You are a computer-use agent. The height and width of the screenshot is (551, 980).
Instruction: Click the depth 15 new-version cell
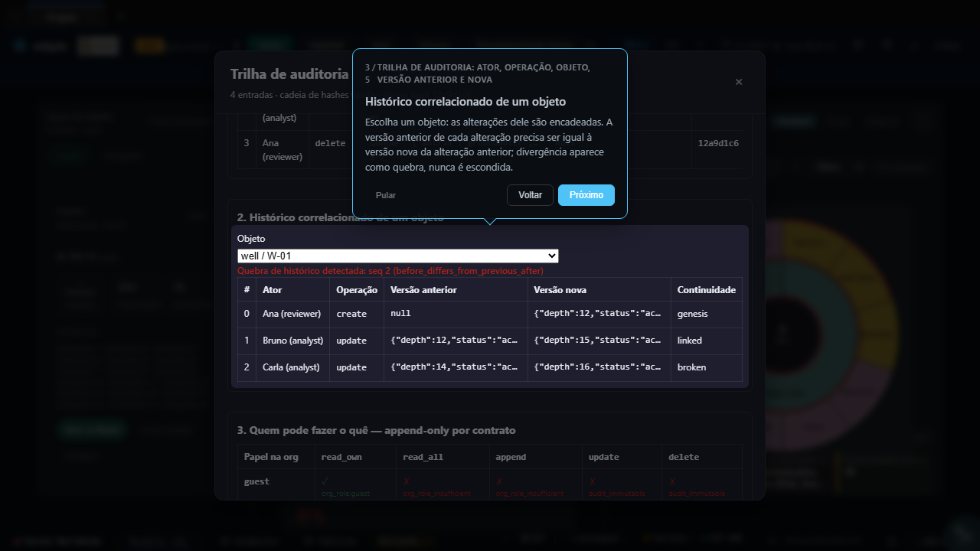pyautogui.click(x=599, y=341)
